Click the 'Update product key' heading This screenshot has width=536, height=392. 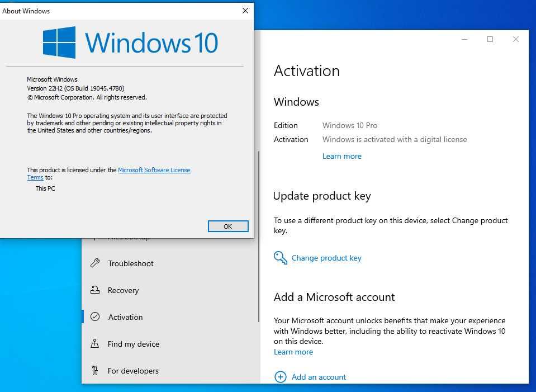(322, 196)
